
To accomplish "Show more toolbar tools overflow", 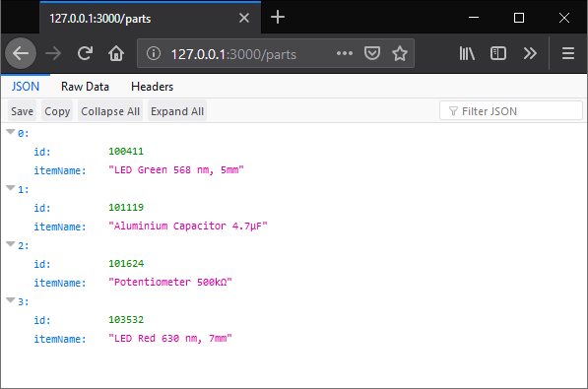I will click(530, 53).
